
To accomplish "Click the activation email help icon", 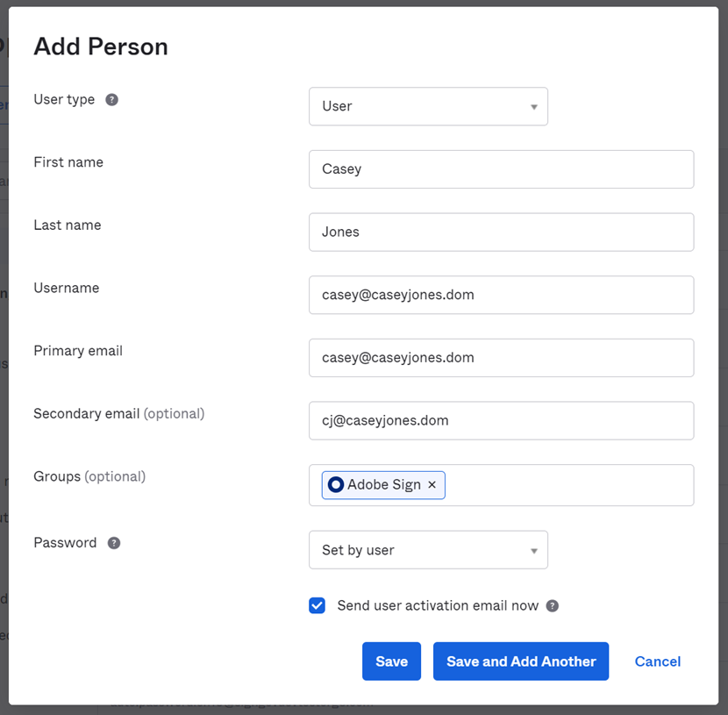I will (553, 606).
